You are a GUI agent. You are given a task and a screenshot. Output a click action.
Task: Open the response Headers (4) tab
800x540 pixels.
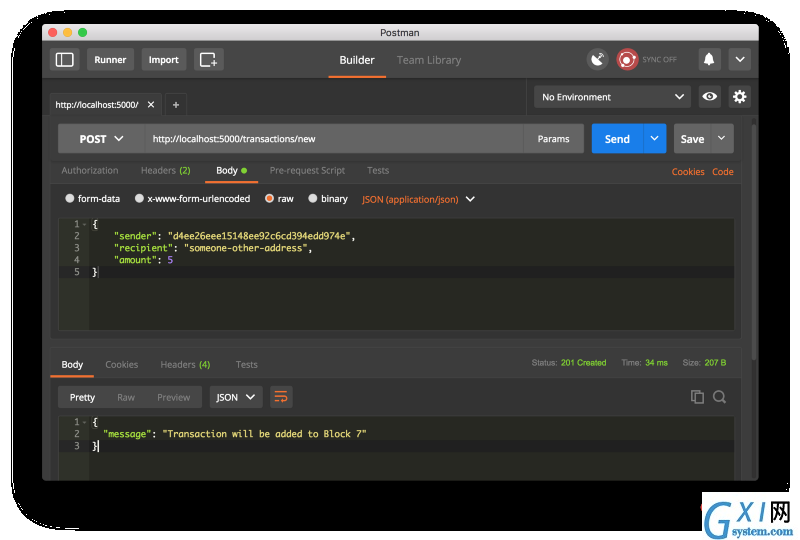185,364
